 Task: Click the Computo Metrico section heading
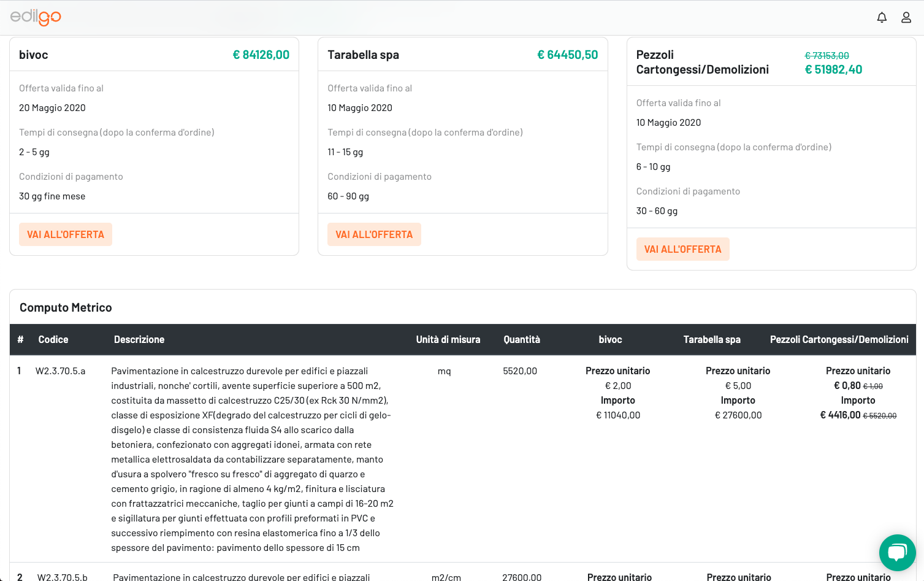pyautogui.click(x=66, y=307)
